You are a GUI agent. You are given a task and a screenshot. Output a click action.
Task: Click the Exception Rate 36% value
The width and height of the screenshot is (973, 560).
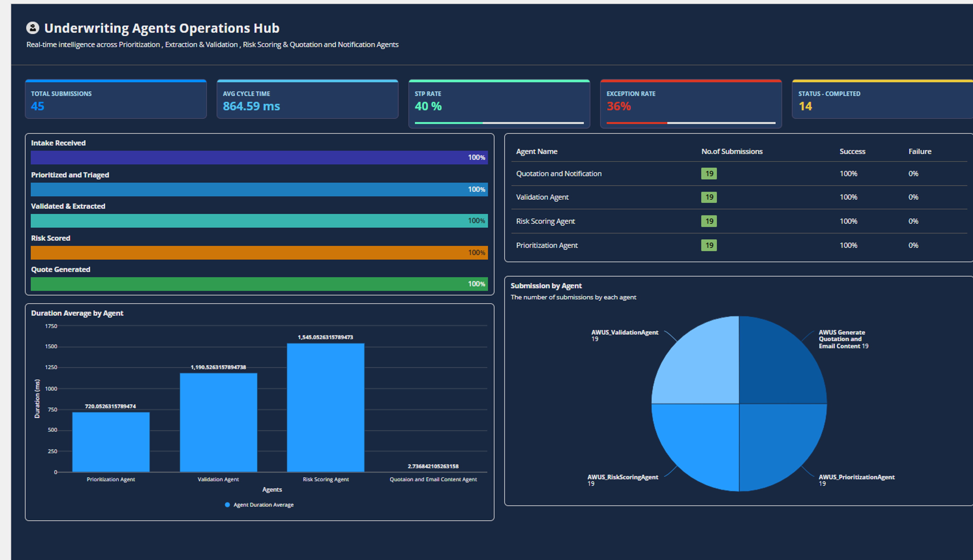coord(619,106)
